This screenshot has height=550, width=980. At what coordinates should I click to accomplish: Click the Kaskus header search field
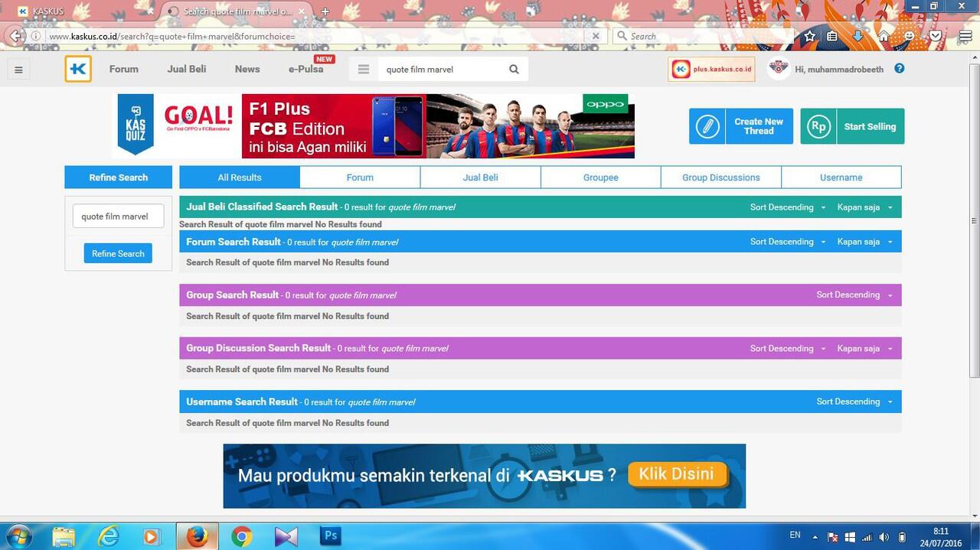441,70
